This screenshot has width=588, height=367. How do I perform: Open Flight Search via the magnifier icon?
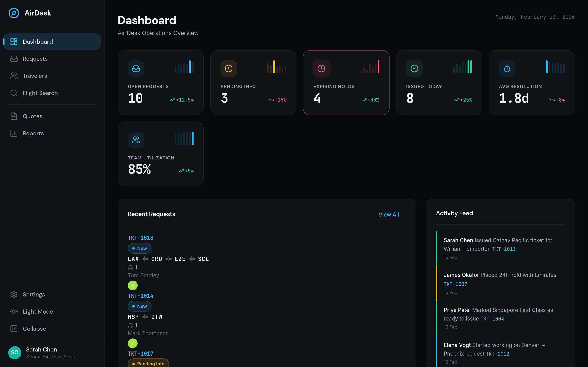pos(14,93)
